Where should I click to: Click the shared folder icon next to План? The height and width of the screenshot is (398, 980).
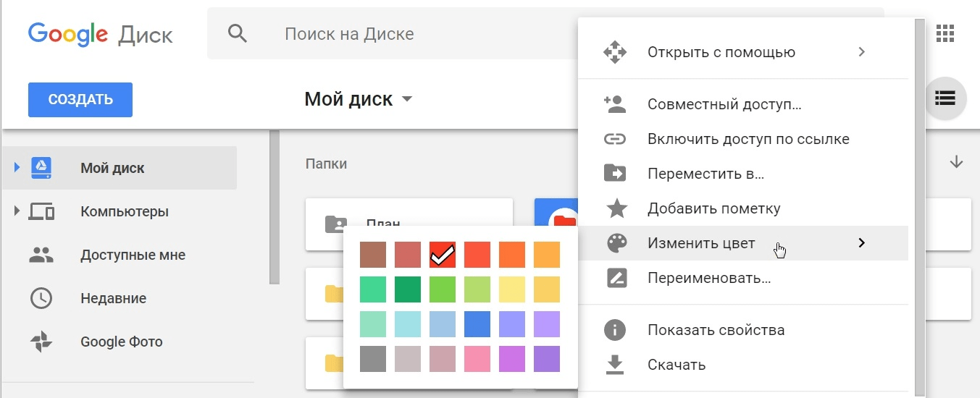click(x=335, y=224)
